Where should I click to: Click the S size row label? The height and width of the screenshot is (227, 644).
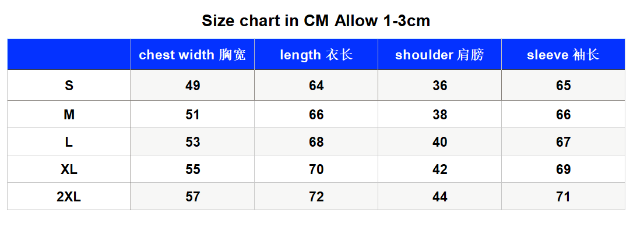click(69, 86)
